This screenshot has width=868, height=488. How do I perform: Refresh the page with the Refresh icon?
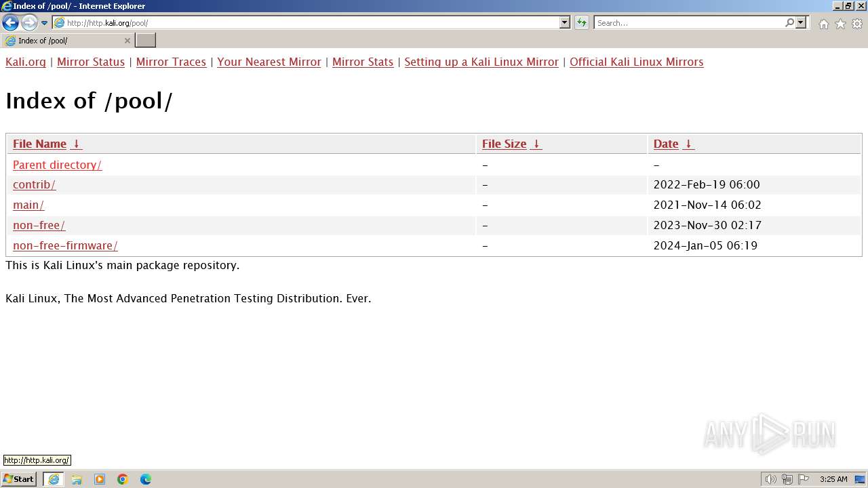(582, 23)
